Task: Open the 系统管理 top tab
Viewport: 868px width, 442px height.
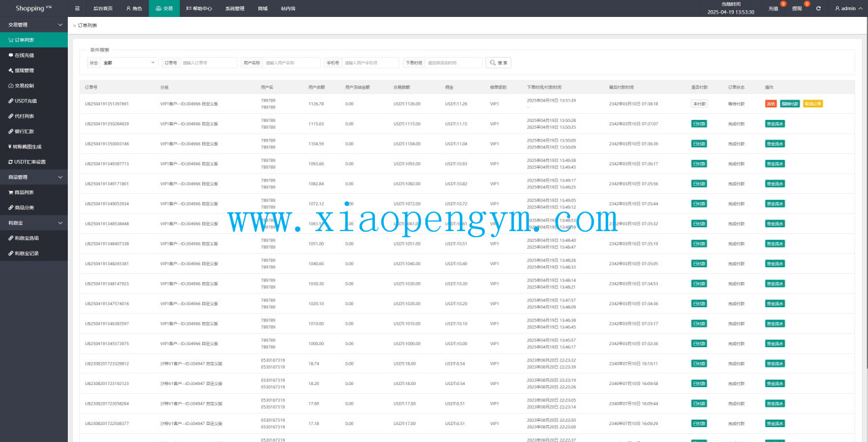Action: (x=235, y=8)
